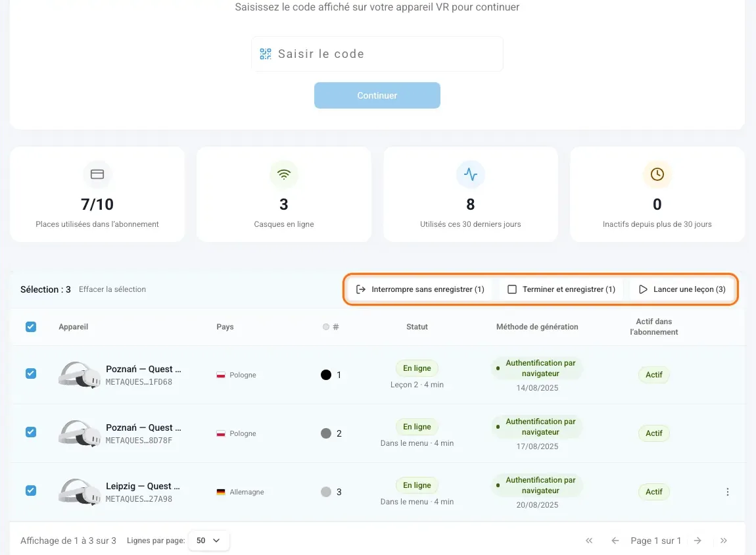Image resolution: width=756 pixels, height=555 pixels.
Task: Click Actif badge in METAQUES...8D78F row
Action: pos(654,433)
